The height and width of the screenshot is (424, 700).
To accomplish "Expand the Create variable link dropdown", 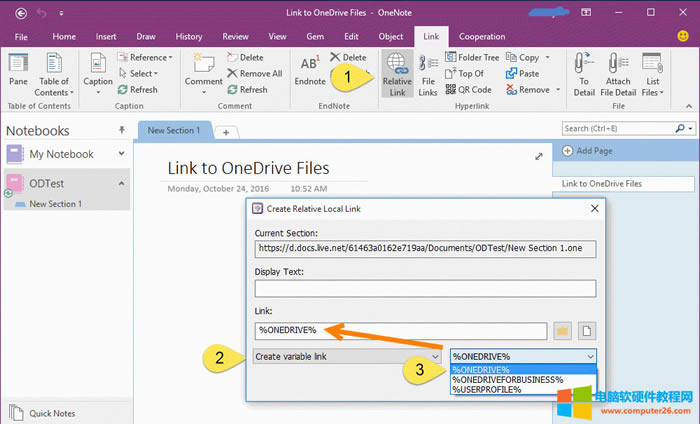I will [434, 356].
